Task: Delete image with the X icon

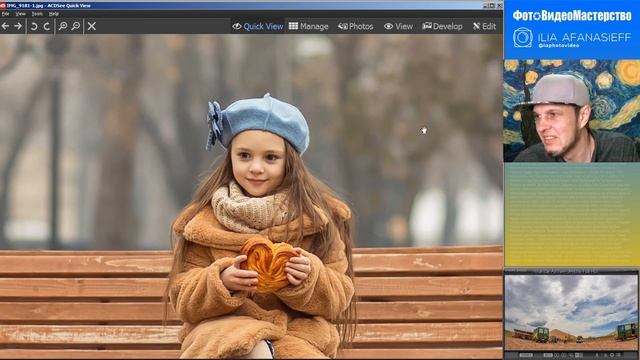Action: click(92, 26)
